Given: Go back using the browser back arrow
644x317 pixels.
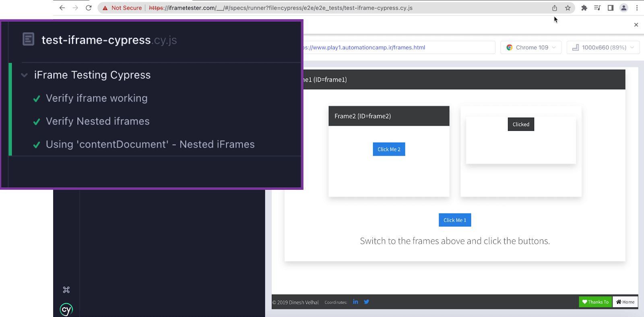Looking at the screenshot, I should (62, 8).
